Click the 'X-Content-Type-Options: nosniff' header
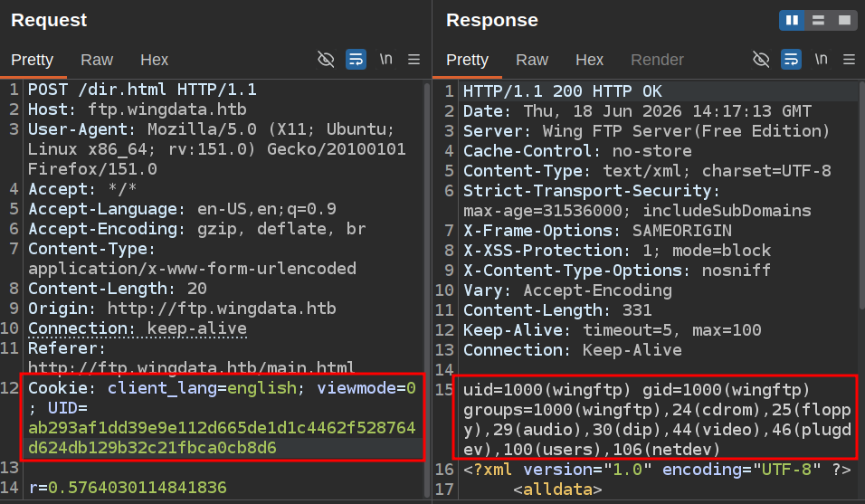 tap(617, 271)
